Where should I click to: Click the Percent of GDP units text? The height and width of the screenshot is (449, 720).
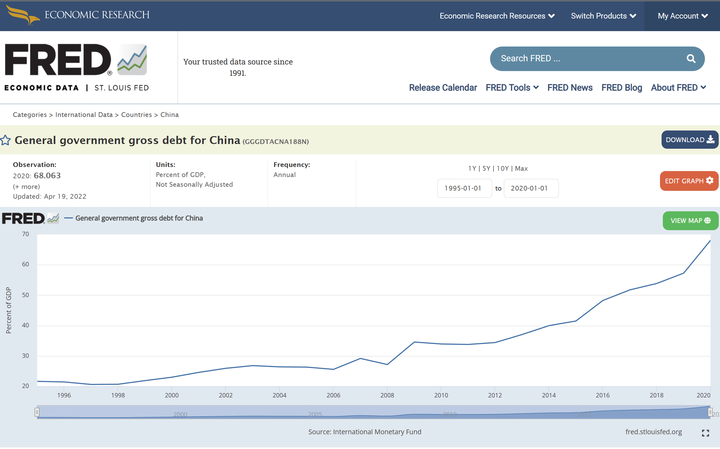[x=180, y=175]
